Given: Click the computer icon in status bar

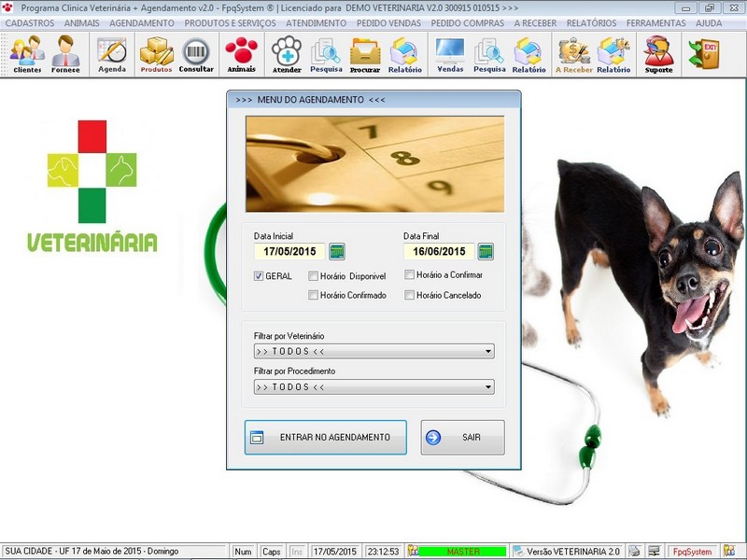Looking at the screenshot, I should (655, 551).
